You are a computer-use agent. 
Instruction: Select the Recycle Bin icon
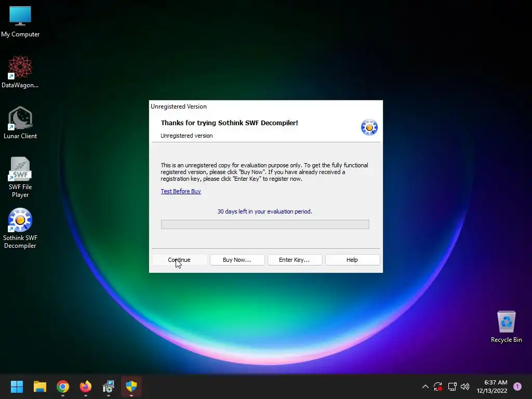[x=506, y=327]
